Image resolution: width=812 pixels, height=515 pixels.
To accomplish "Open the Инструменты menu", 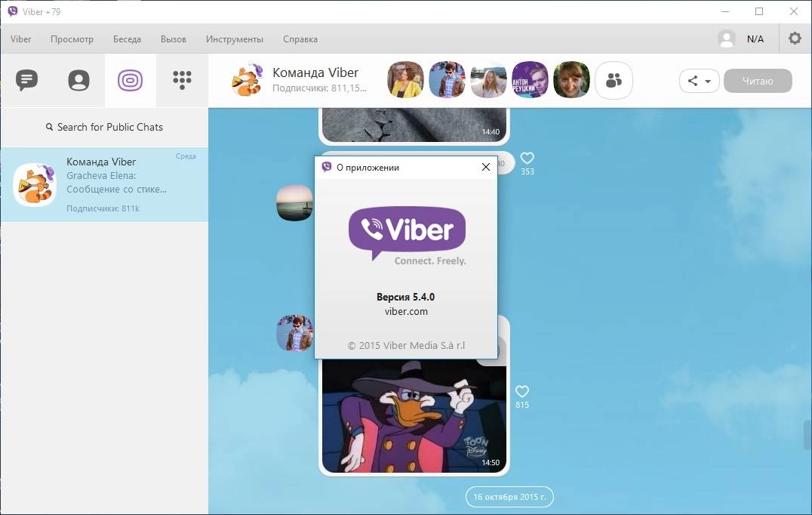I will [x=235, y=39].
